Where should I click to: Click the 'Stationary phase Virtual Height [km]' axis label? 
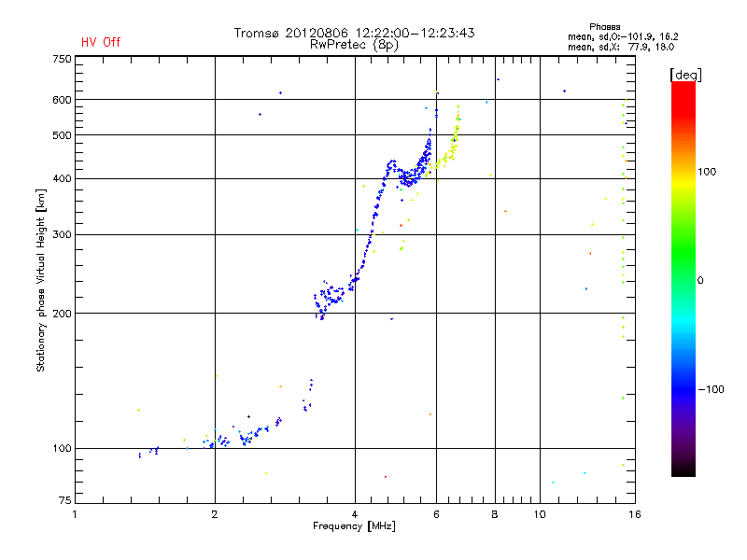(x=40, y=280)
